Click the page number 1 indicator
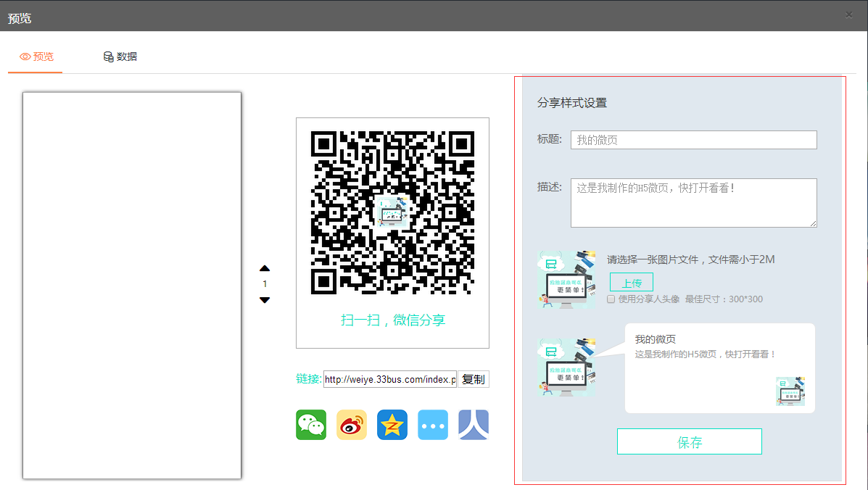 pyautogui.click(x=265, y=283)
